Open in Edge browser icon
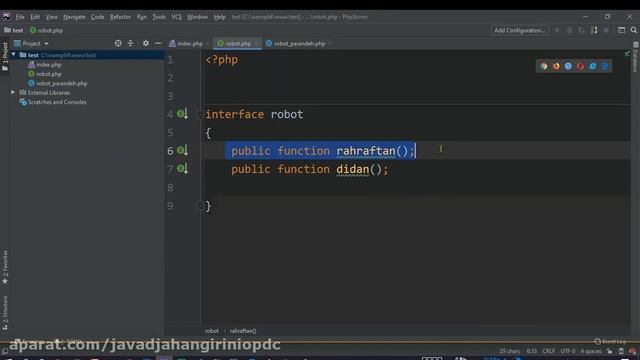Viewport: 640px width, 360px height. [605, 66]
